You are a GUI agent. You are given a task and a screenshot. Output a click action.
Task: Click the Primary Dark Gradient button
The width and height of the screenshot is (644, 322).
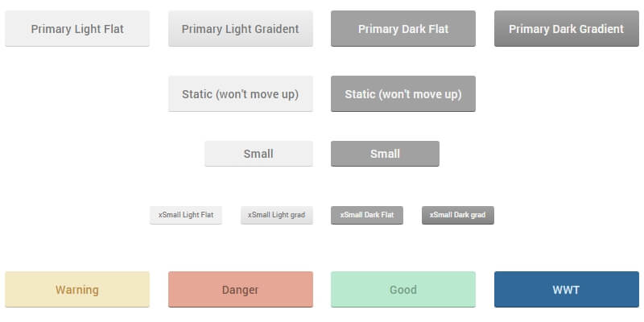[x=566, y=29]
